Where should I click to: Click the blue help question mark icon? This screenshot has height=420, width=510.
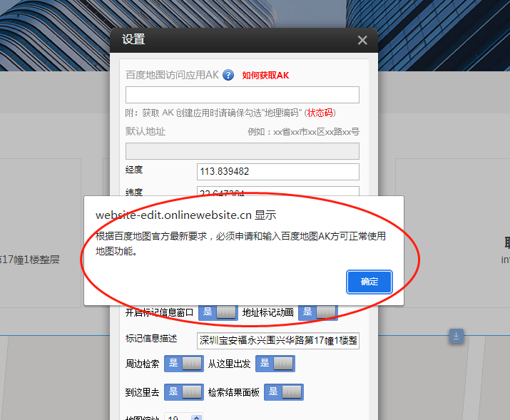click(228, 75)
